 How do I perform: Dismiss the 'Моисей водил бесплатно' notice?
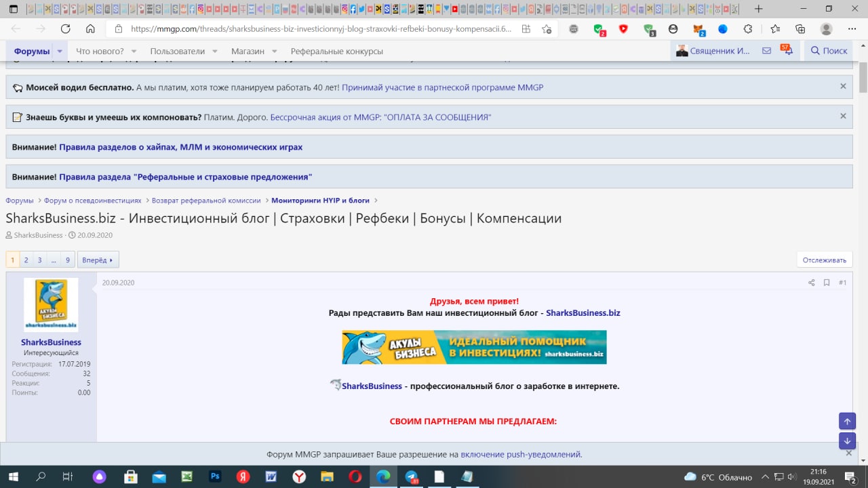tap(843, 86)
